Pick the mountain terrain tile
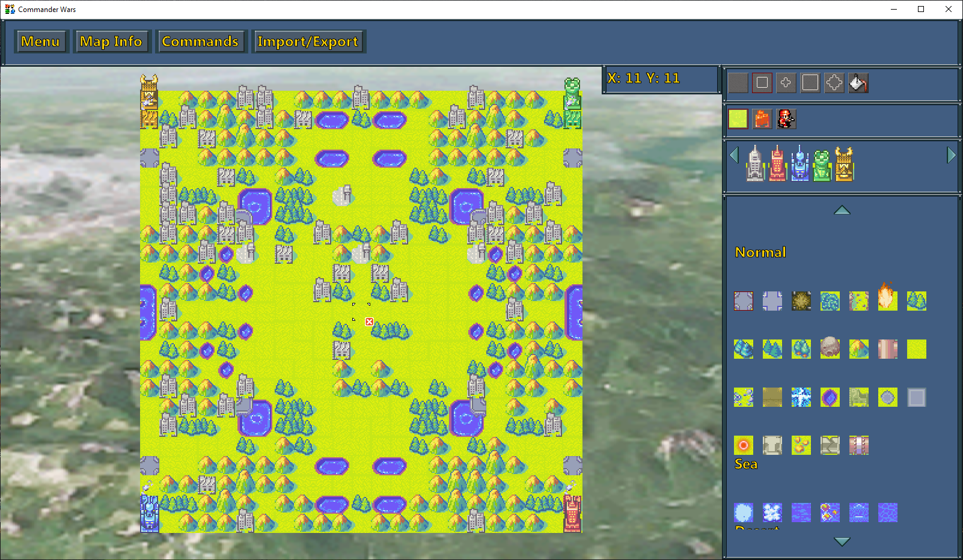This screenshot has width=963, height=560. 858,349
